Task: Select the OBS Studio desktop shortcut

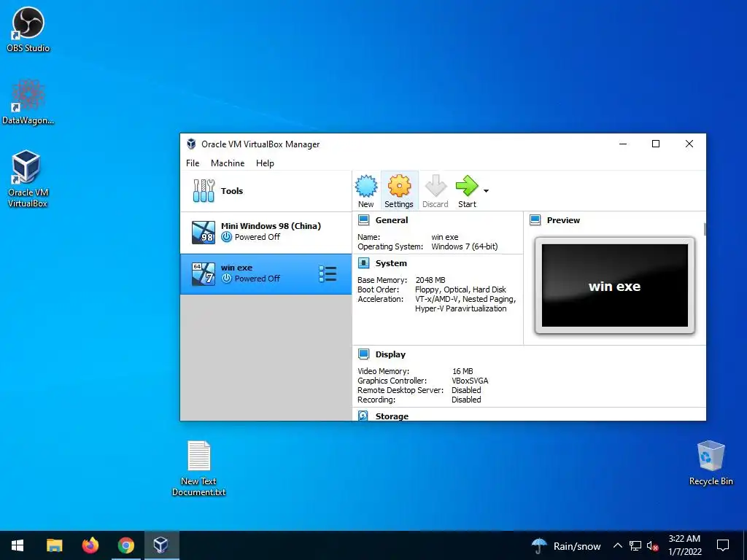Action: (28, 29)
